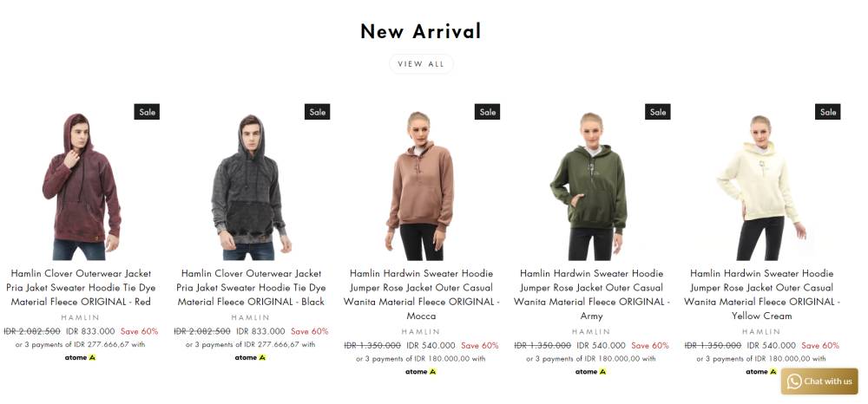Viewport: 868px width, 404px height.
Task: View the Yellow Cream hoodie image
Action: (x=761, y=188)
